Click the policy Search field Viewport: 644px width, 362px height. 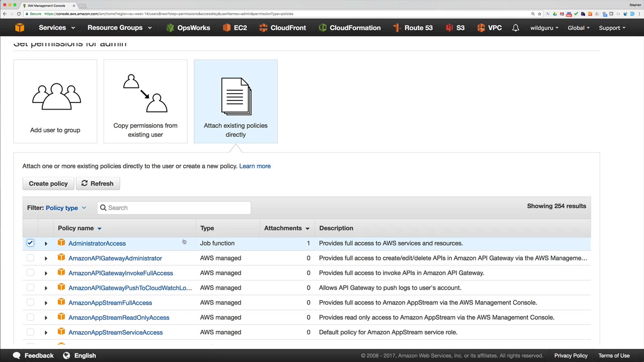click(x=176, y=208)
